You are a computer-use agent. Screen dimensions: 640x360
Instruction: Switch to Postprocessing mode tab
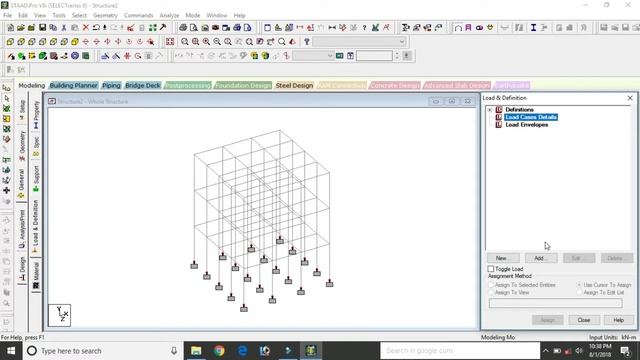point(188,85)
